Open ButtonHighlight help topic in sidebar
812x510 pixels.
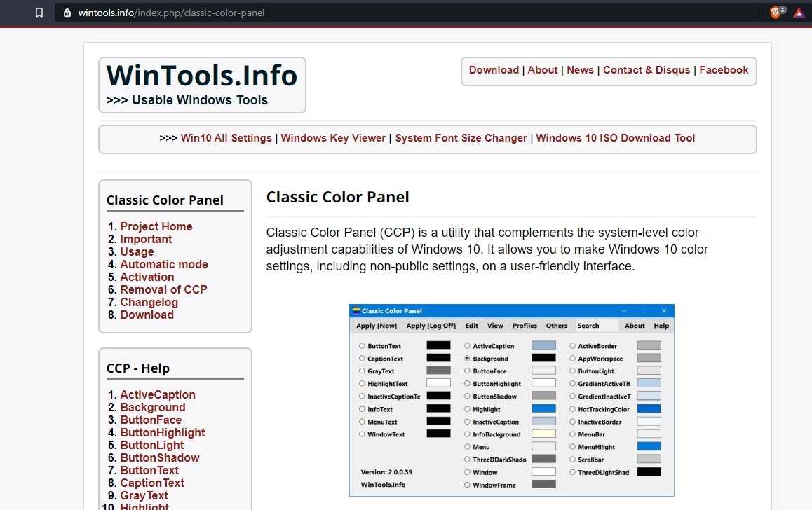pos(162,432)
